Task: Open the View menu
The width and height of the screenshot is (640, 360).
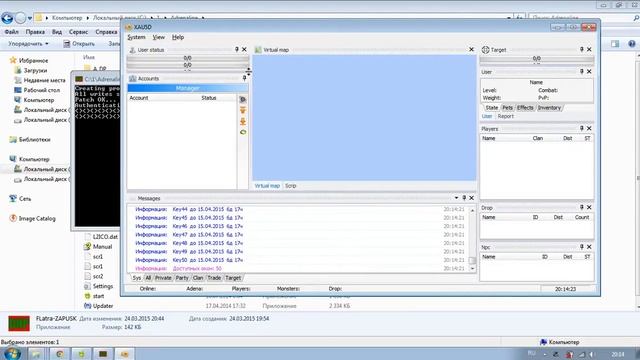Action: 158,37
